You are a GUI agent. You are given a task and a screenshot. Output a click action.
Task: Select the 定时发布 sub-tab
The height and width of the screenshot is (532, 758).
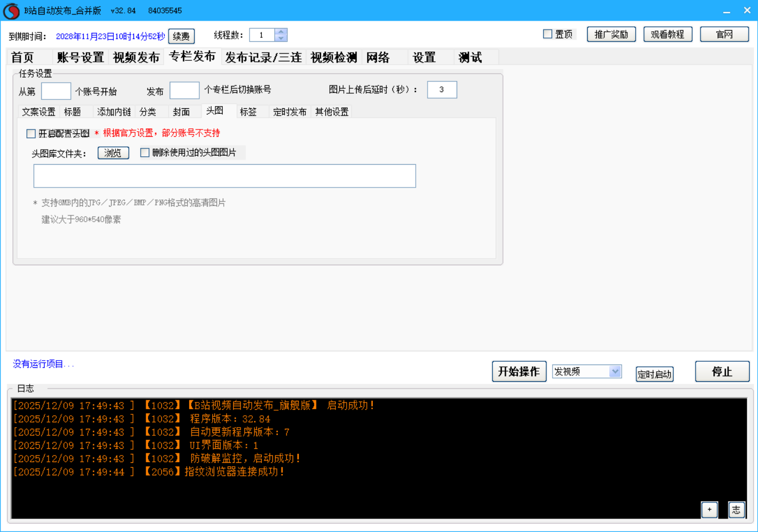[x=289, y=112]
